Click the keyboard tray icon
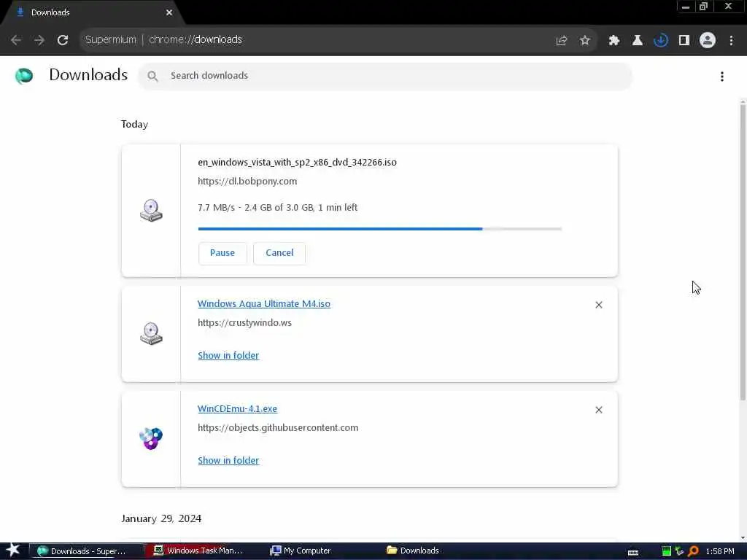 pyautogui.click(x=633, y=552)
